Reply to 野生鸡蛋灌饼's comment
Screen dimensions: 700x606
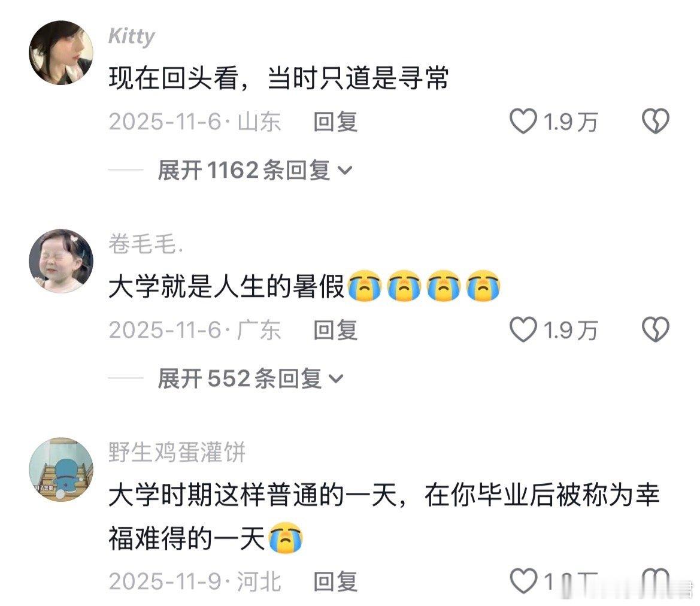point(336,581)
